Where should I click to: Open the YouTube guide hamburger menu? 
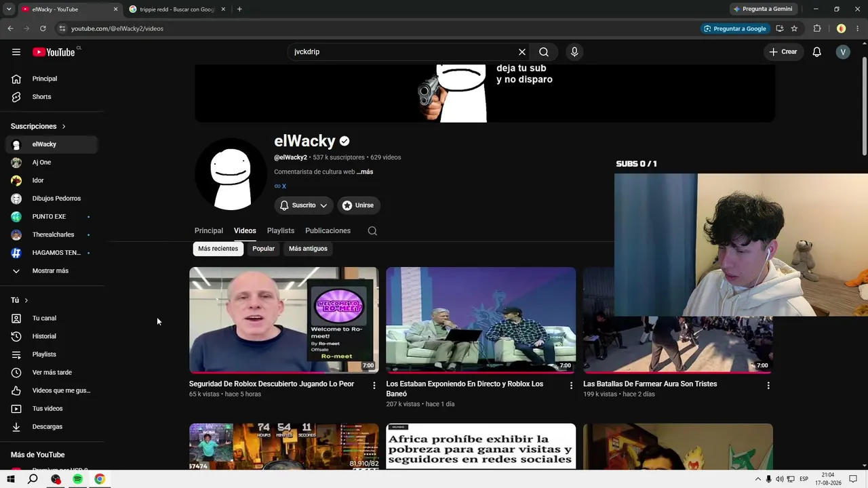[x=16, y=52]
